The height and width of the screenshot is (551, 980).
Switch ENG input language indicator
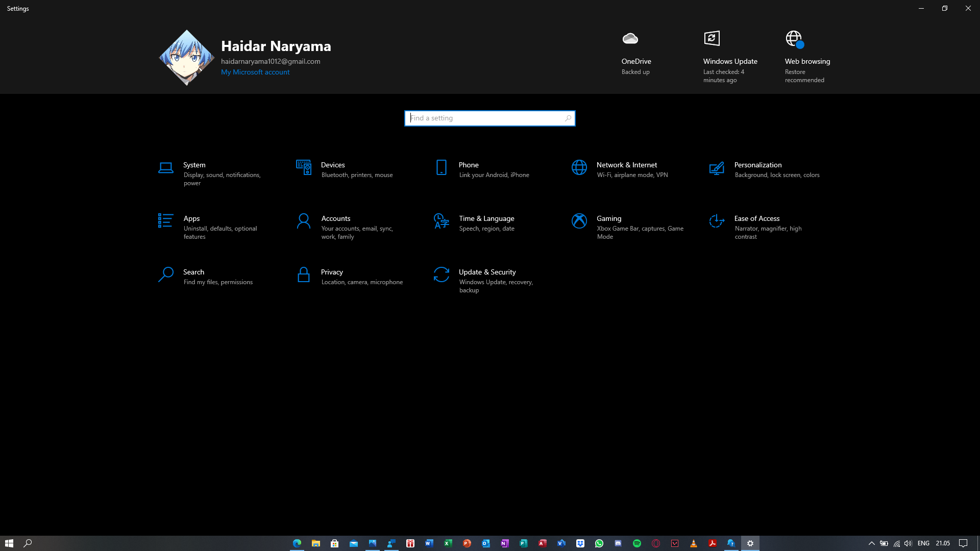(x=923, y=543)
